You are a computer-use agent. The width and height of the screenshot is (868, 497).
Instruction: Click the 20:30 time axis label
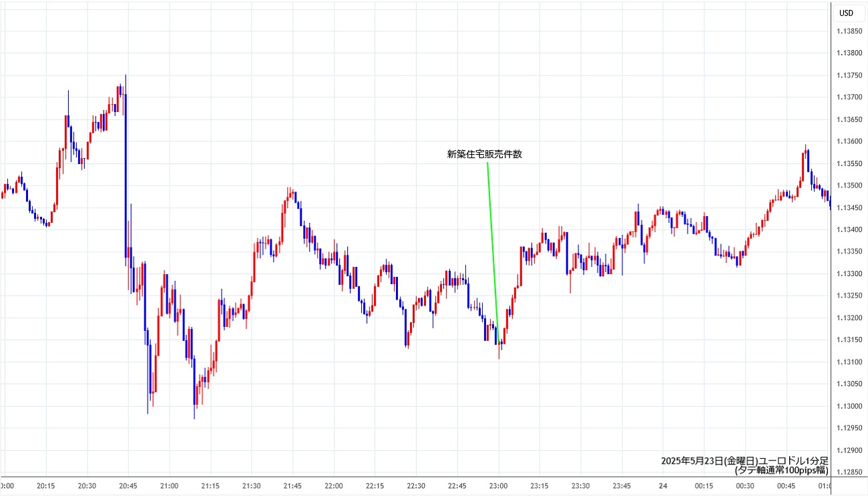click(87, 486)
